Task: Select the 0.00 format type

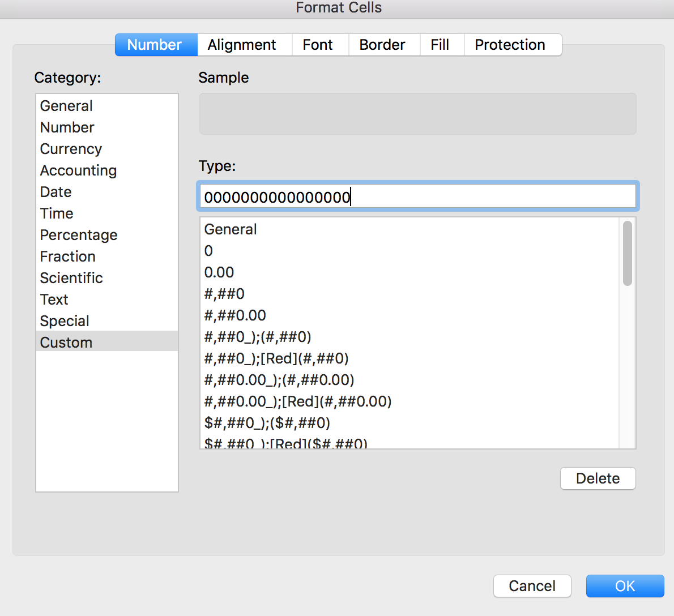Action: pos(219,272)
